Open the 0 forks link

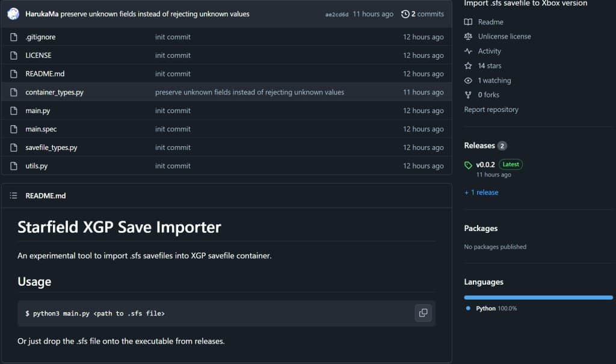pos(488,94)
